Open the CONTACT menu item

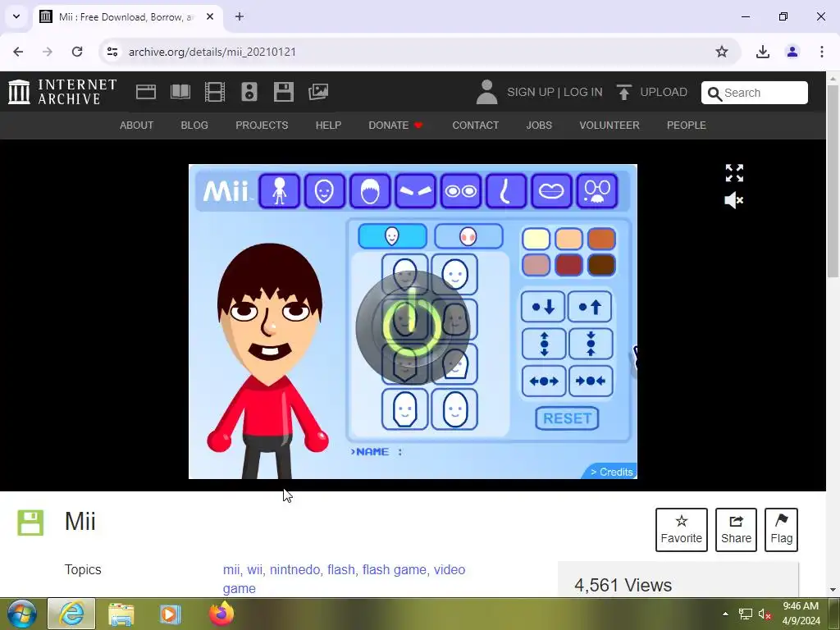pyautogui.click(x=475, y=126)
